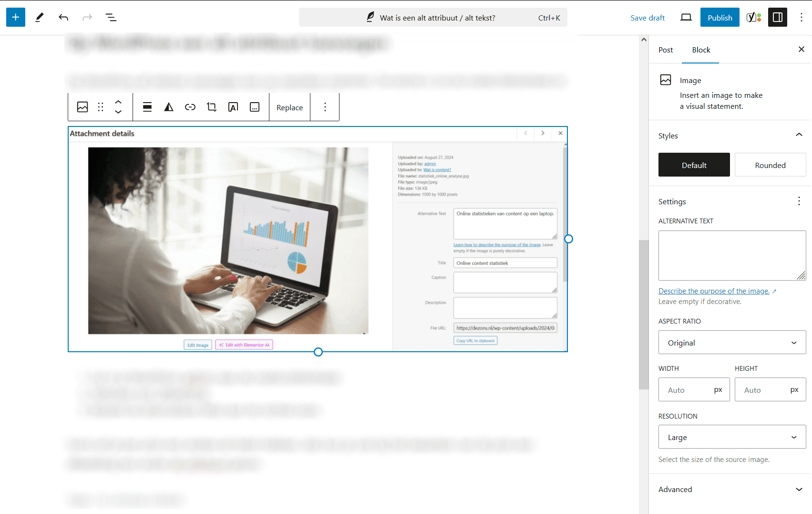Click Add text over image icon

click(233, 107)
